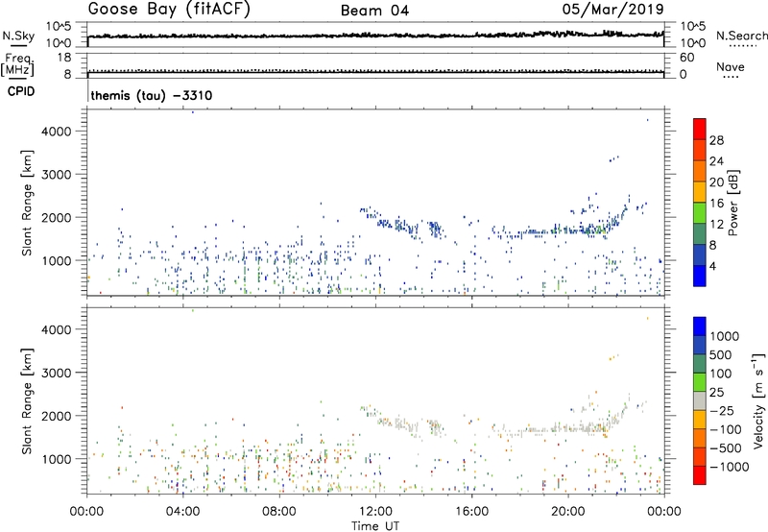Click the 'N.Search' legend label
The height and width of the screenshot is (532, 768).
[741, 36]
